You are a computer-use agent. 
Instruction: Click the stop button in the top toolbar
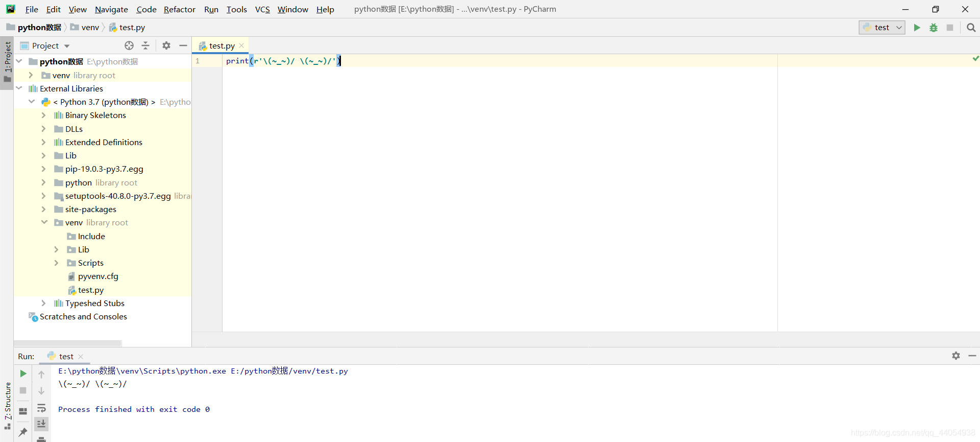949,28
